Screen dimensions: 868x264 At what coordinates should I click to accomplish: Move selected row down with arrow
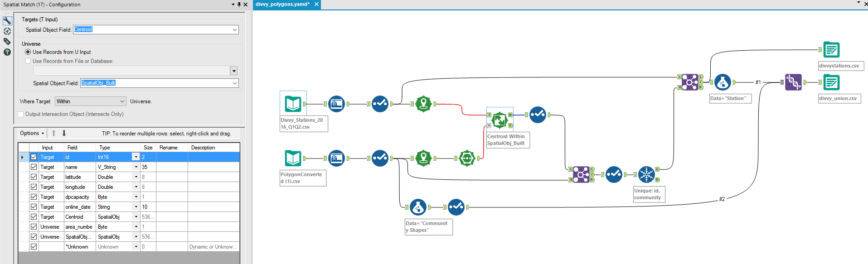click(x=64, y=133)
